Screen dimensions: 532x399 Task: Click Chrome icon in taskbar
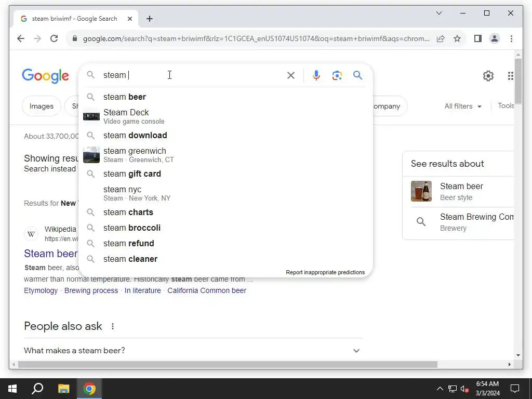coord(89,389)
